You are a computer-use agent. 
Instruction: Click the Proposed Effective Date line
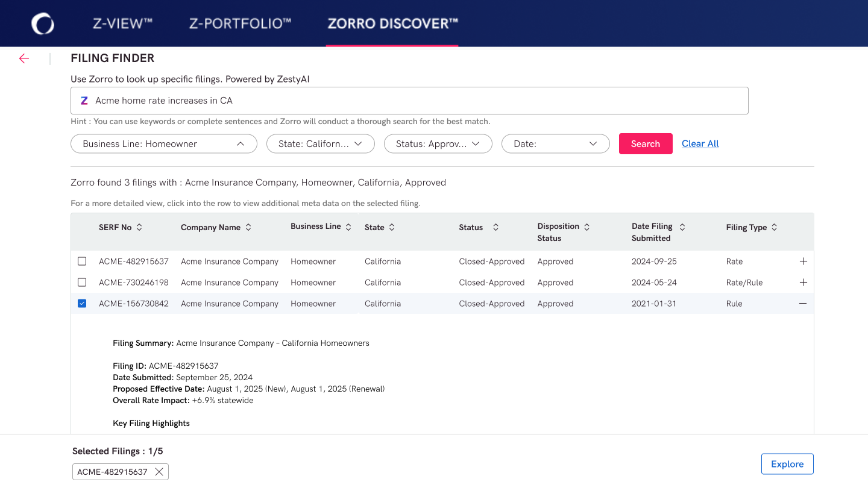249,389
